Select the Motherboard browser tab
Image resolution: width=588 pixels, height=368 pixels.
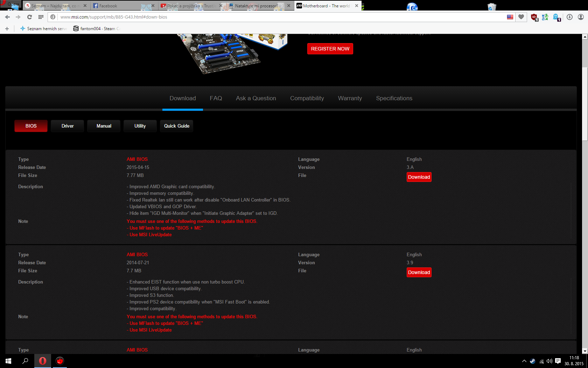(x=327, y=6)
